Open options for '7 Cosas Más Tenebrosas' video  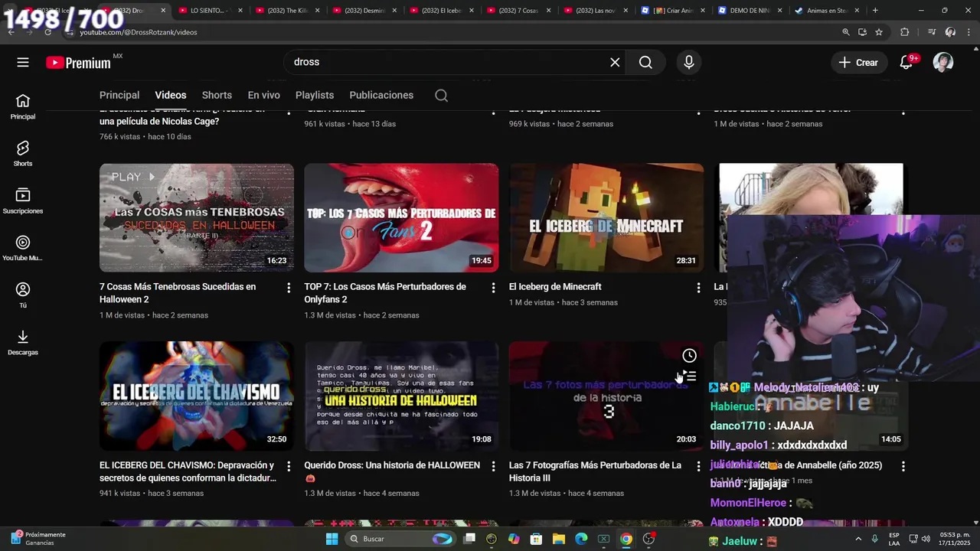(289, 288)
